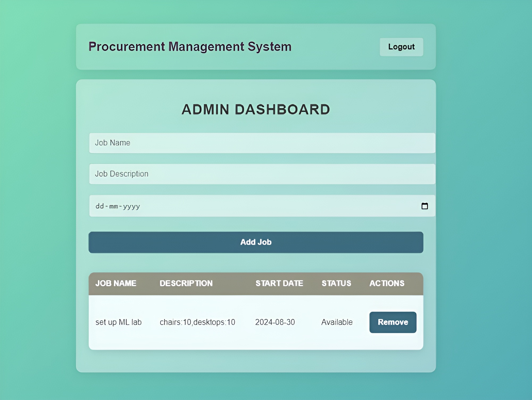532x400 pixels.
Task: Click the ACTIONS column header
Action: pos(387,283)
